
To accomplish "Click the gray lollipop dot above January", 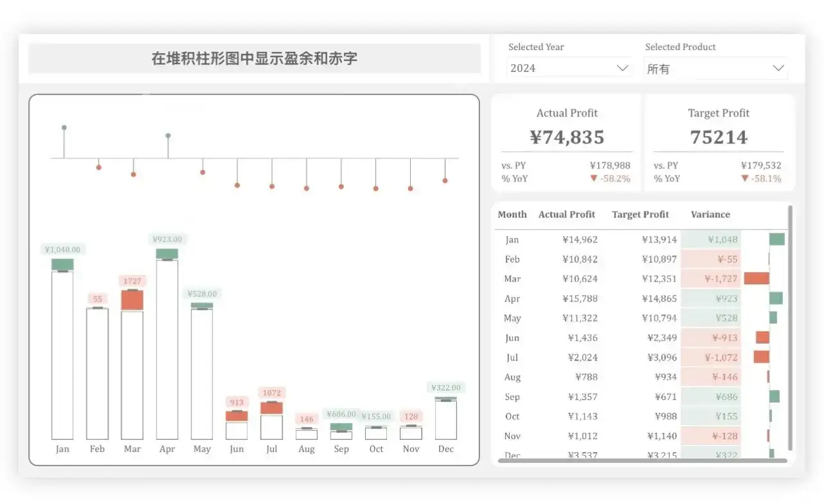I will 64,128.
